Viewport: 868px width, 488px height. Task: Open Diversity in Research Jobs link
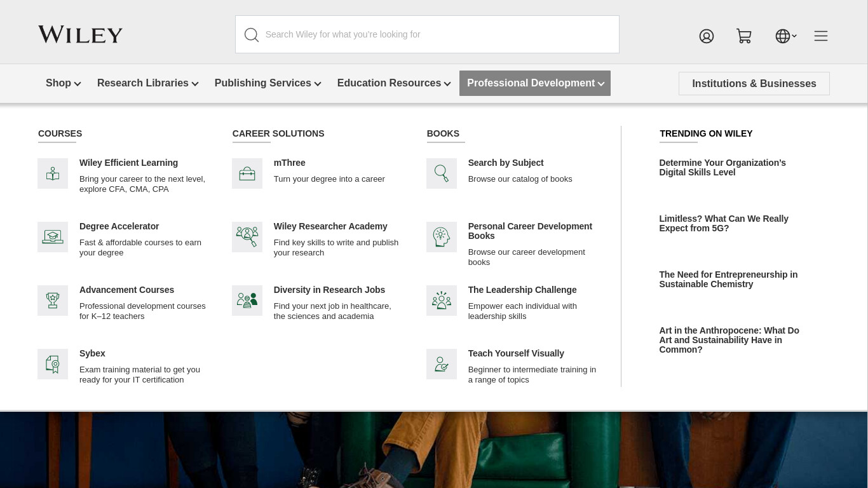tap(329, 290)
